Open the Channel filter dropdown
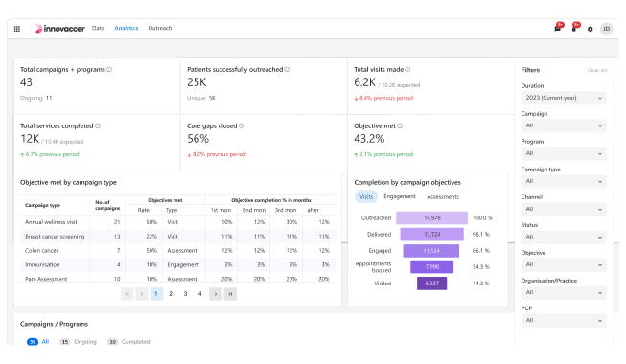Viewport: 626px width, 364px height. point(564,209)
